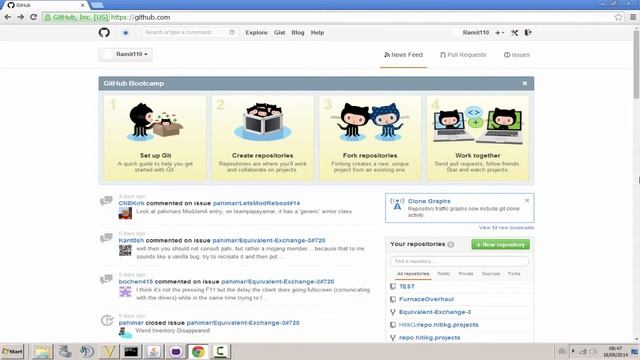Open CNBKirk user link
This screenshot has height=360, width=640.
coord(131,203)
